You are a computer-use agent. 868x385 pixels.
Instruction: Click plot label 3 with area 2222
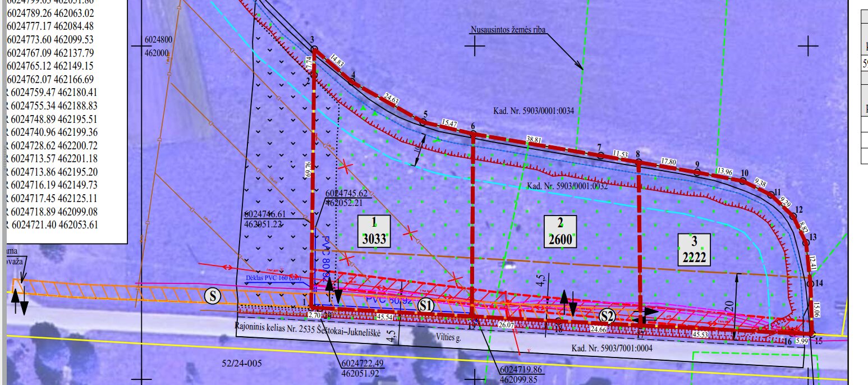694,250
